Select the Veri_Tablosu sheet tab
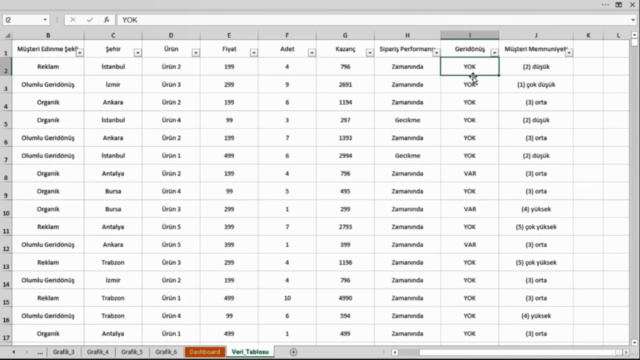Image resolution: width=640 pixels, height=360 pixels. point(250,352)
